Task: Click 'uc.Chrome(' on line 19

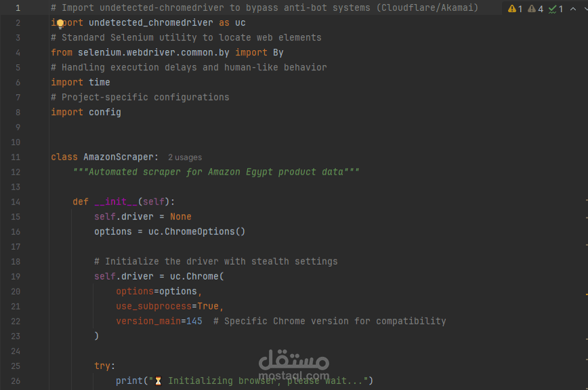Action: [x=197, y=276]
